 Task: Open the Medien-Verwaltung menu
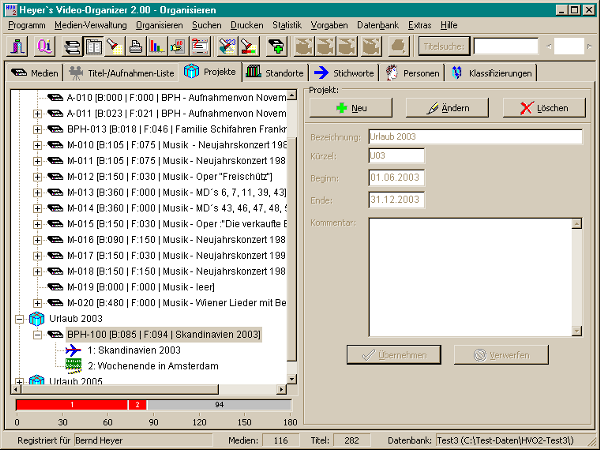[x=83, y=24]
